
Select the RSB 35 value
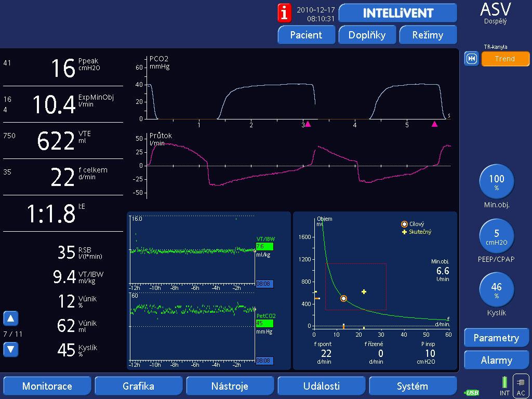(x=80, y=252)
